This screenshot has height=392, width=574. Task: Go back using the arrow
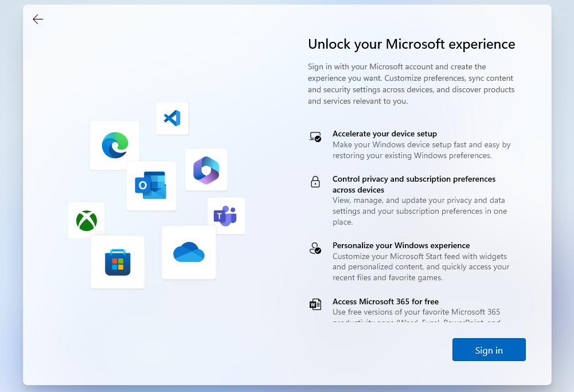coord(38,19)
